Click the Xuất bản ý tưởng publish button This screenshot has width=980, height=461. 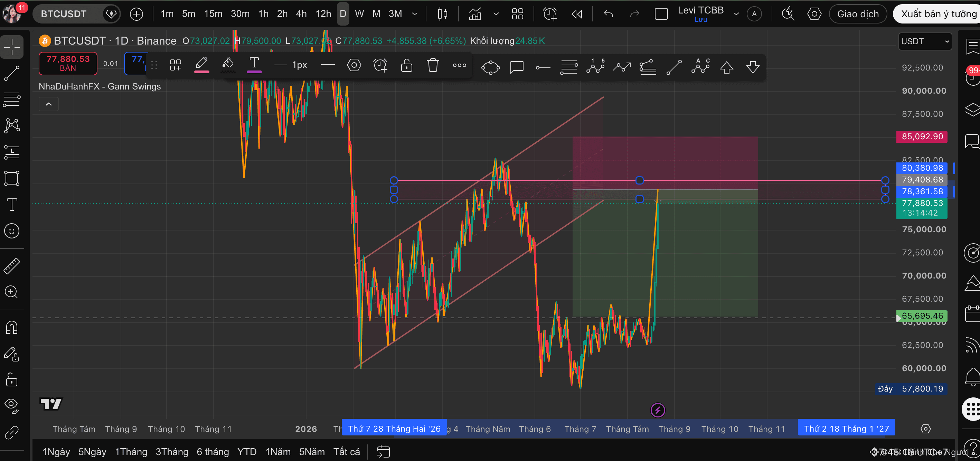tap(937, 14)
